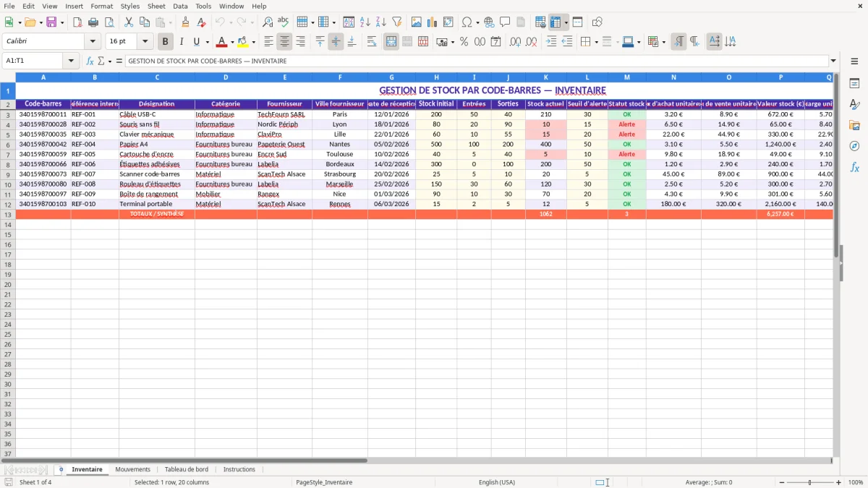The width and height of the screenshot is (868, 488).
Task: Toggle Wrap Text
Action: click(x=372, y=42)
